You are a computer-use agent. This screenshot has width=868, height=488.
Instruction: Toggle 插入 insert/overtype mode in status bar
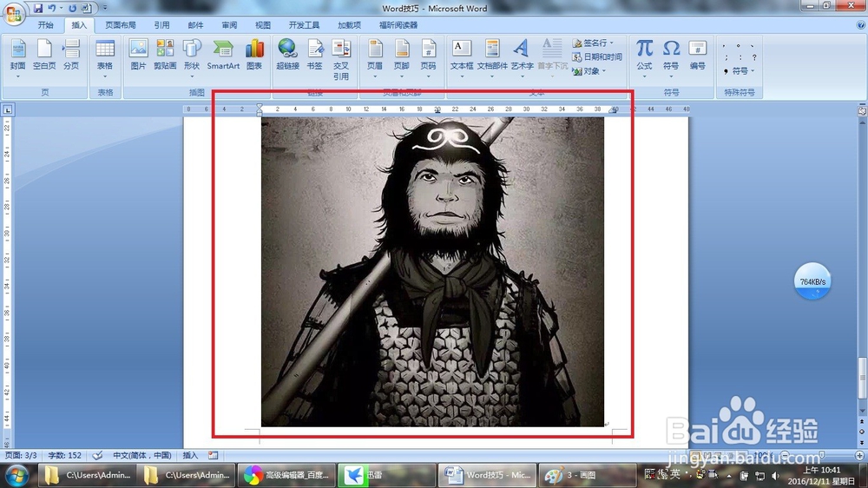tap(190, 455)
